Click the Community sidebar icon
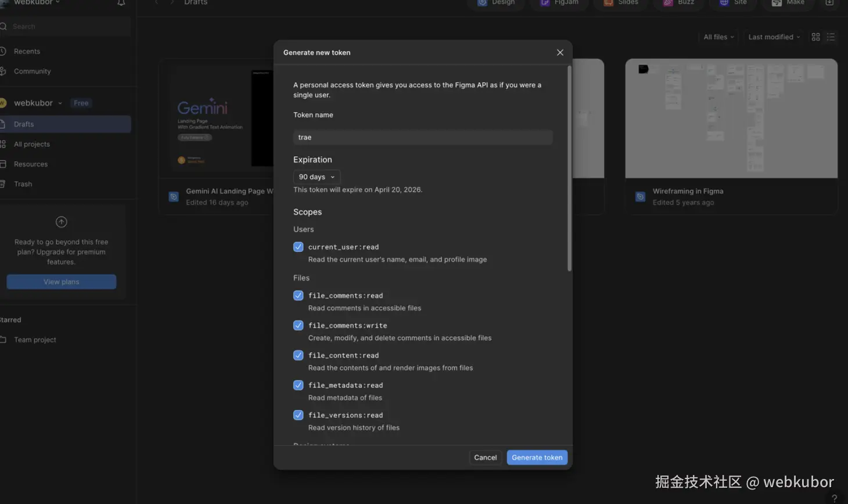This screenshot has width=848, height=504. [x=3, y=71]
